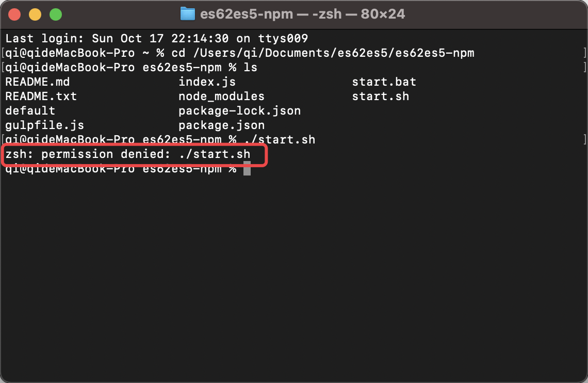Click the terminal cursor block at prompt

pos(247,168)
